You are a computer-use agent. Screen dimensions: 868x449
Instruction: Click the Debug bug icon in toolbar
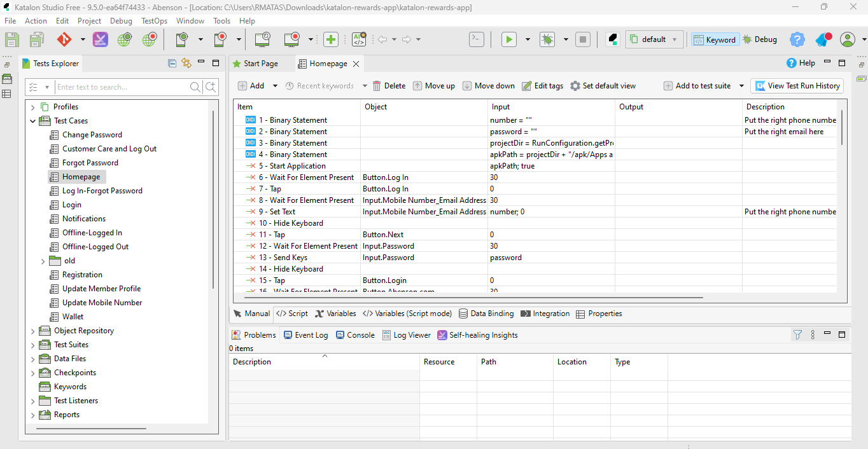(x=547, y=39)
